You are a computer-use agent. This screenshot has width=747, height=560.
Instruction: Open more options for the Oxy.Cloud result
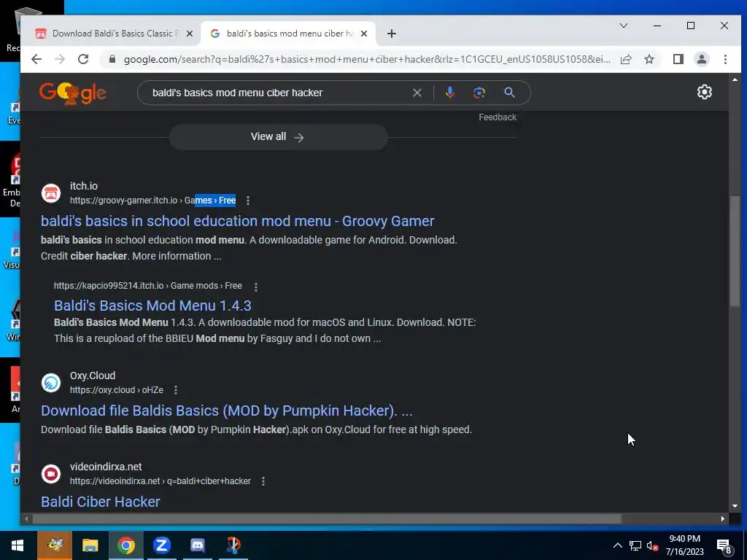176,390
